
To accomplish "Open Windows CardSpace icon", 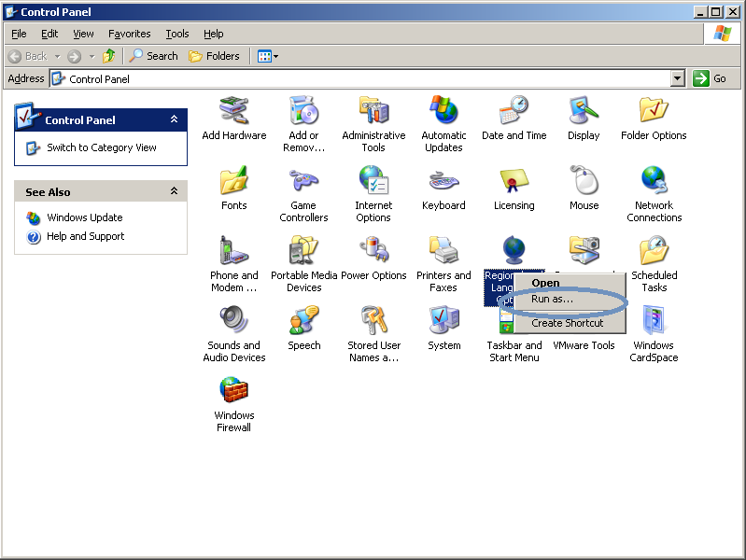I will point(654,320).
